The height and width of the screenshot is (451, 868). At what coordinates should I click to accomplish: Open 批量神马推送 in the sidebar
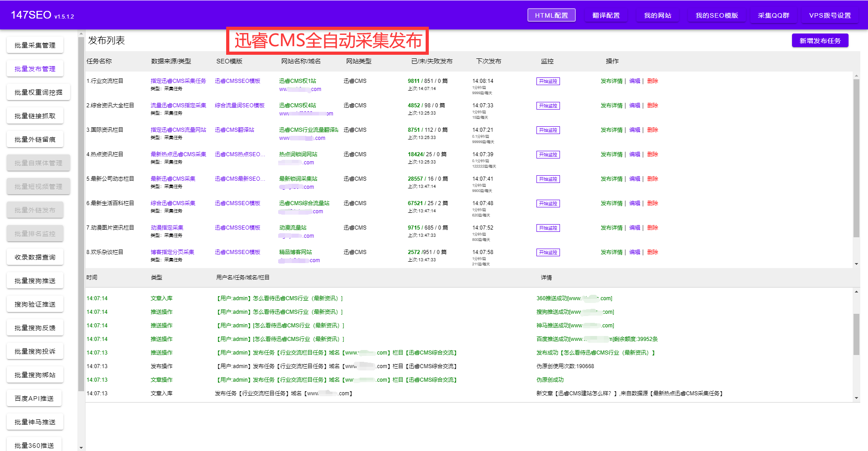click(x=35, y=422)
